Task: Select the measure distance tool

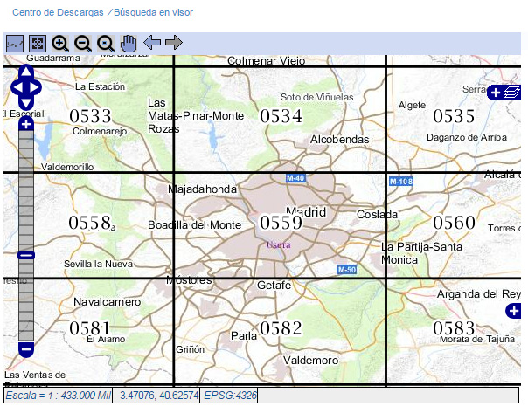Action: pyautogui.click(x=15, y=44)
